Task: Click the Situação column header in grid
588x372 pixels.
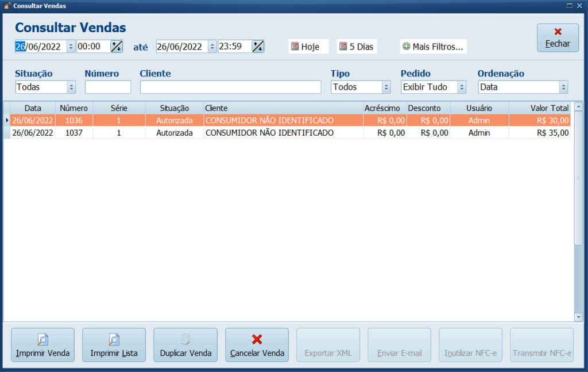Action: (174, 108)
